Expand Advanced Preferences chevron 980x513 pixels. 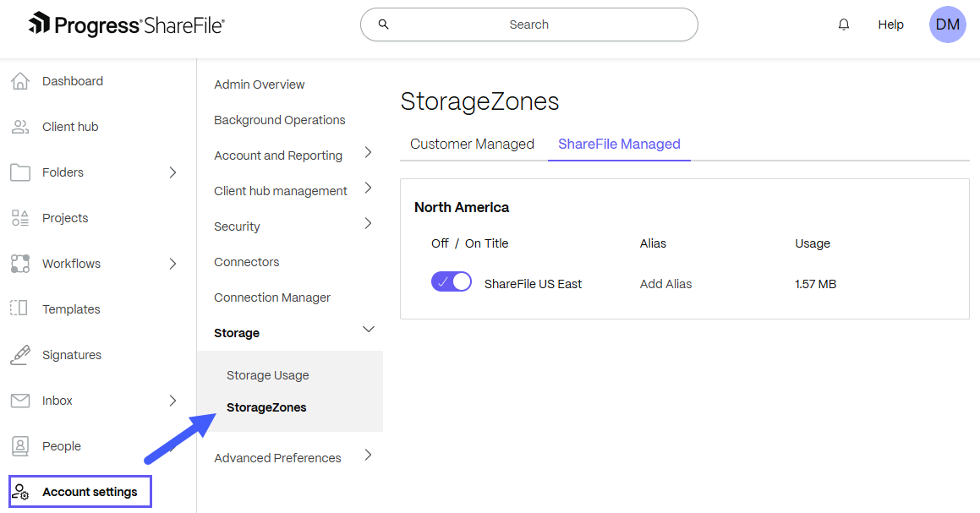[x=368, y=455]
